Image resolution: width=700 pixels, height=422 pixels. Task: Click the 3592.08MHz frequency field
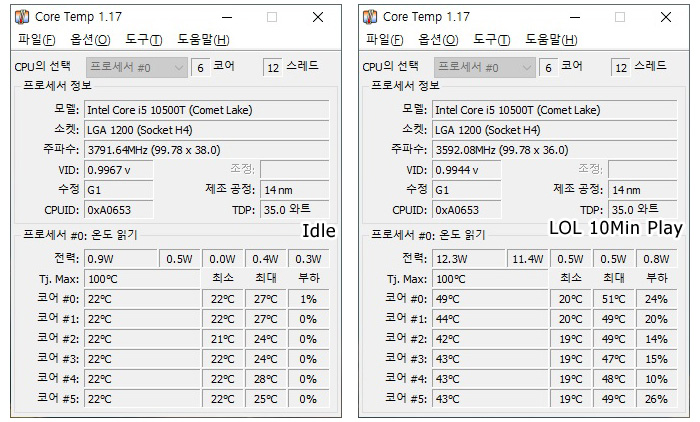tap(554, 149)
